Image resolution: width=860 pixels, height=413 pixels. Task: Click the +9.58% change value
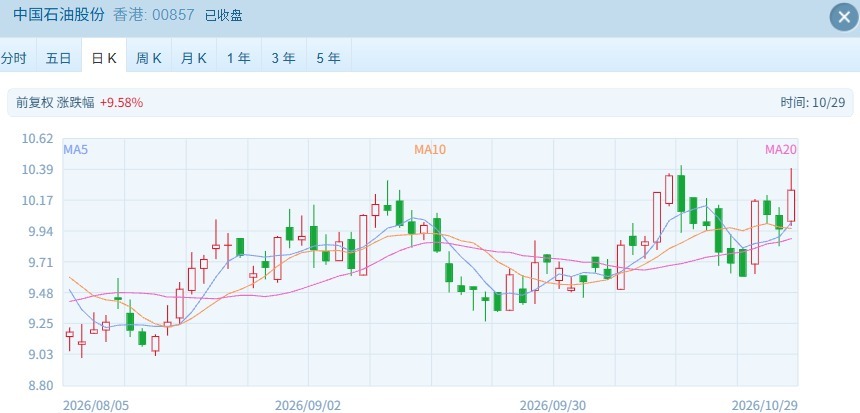click(x=121, y=103)
